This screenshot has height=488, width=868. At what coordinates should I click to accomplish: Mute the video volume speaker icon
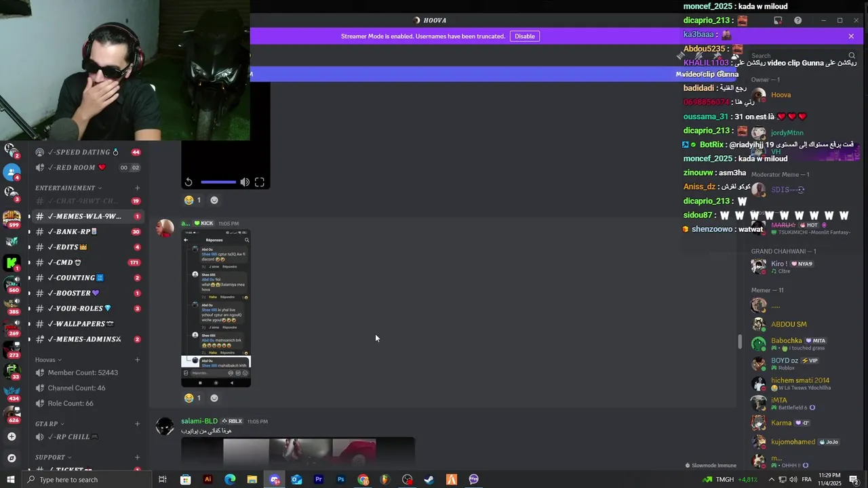[245, 182]
